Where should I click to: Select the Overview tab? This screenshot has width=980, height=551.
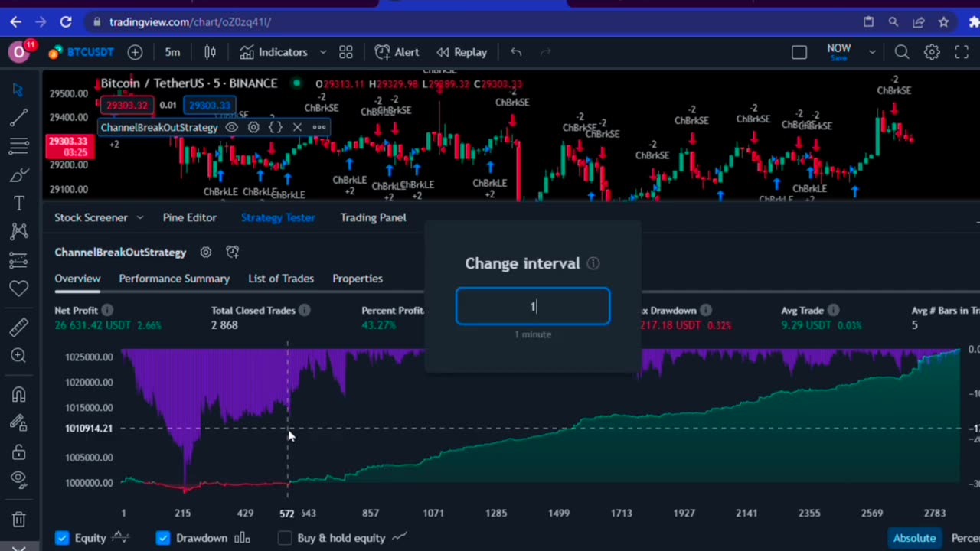tap(77, 279)
